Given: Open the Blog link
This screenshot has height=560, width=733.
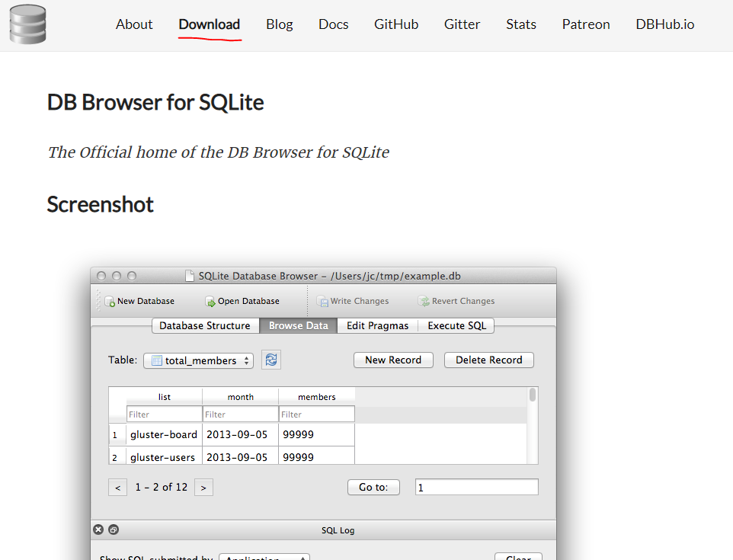Looking at the screenshot, I should [280, 24].
